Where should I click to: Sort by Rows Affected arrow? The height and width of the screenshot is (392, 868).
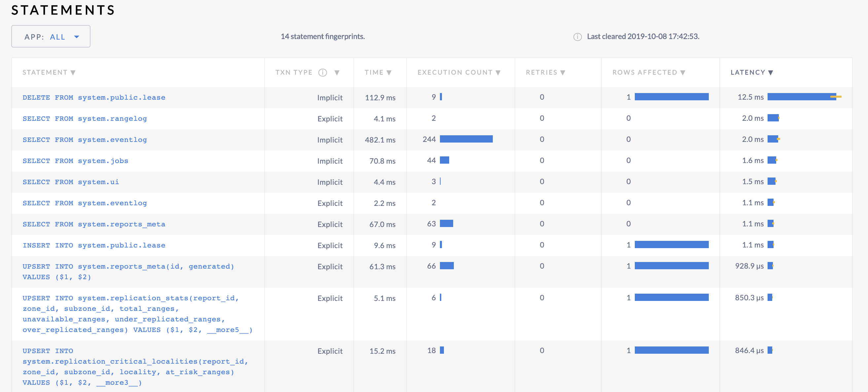click(683, 73)
